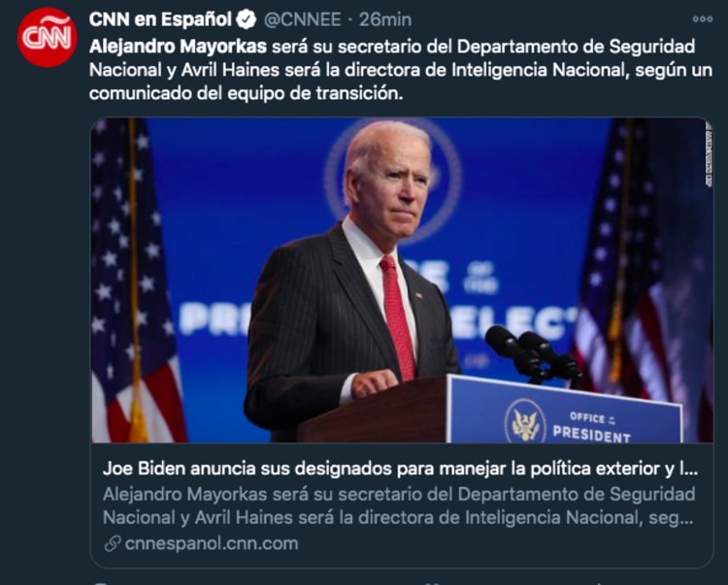Open the CNN en Español profile avatar
The width and height of the screenshot is (728, 585).
pos(47,37)
